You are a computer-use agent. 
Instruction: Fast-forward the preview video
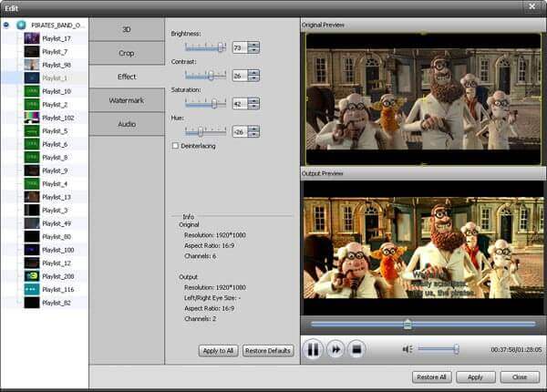(335, 349)
